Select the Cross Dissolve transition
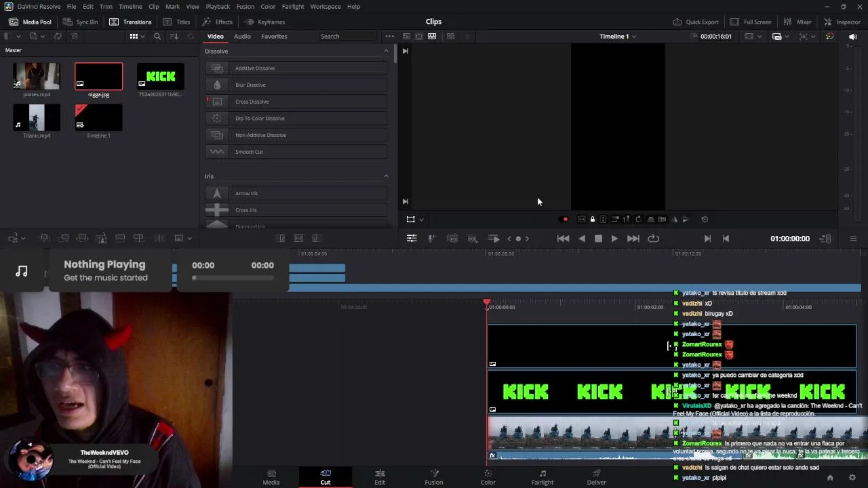 [x=296, y=102]
